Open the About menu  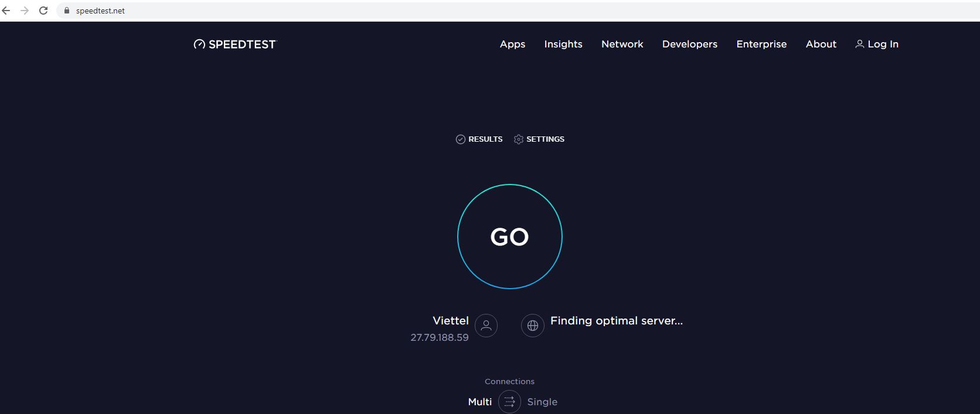click(x=821, y=44)
